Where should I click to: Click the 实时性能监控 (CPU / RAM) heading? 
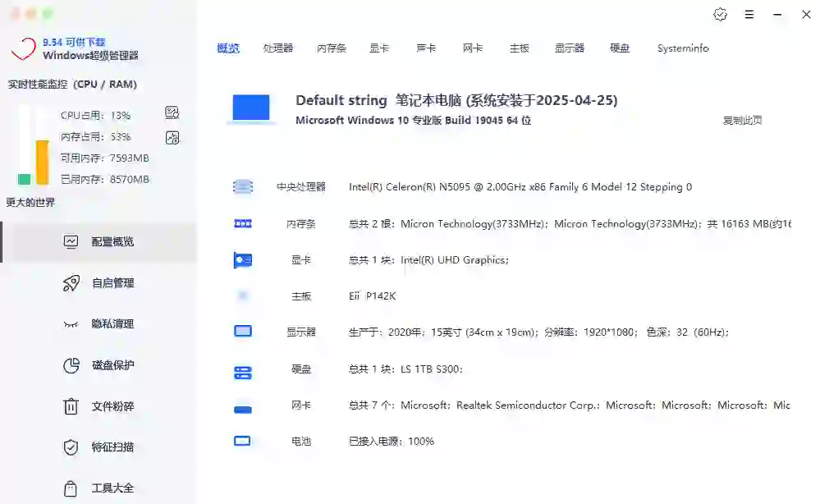coord(72,85)
